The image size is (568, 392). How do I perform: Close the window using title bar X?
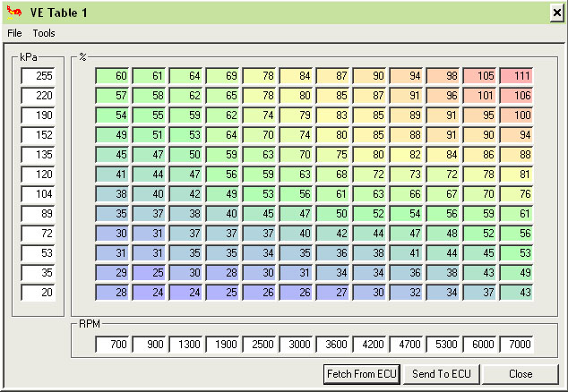[x=555, y=13]
